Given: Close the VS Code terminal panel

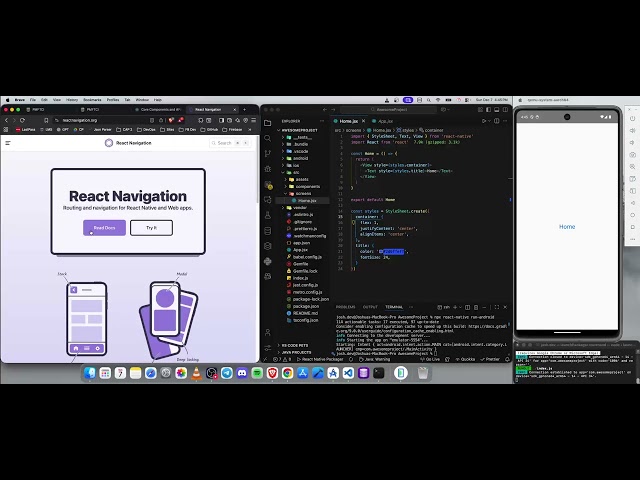Looking at the screenshot, I should pos(505,307).
